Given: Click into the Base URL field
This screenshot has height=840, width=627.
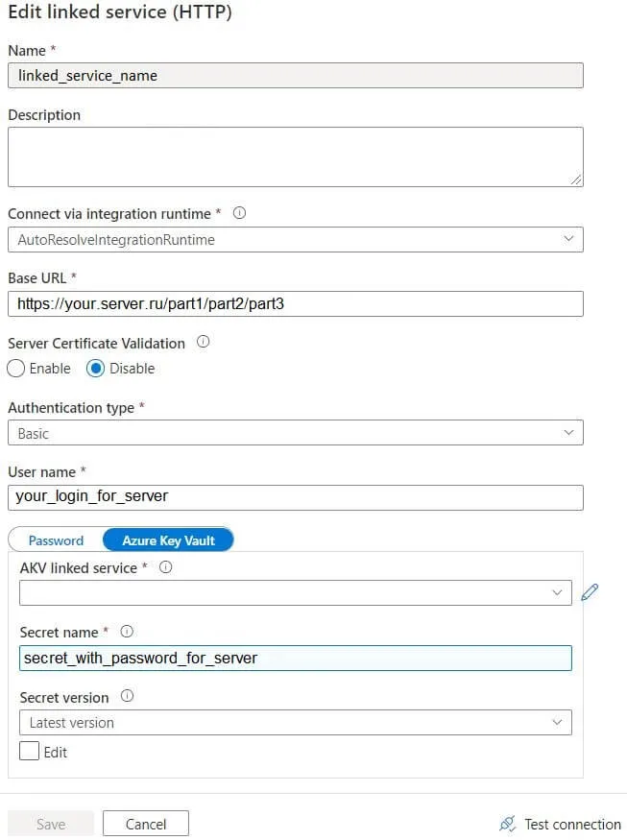Looking at the screenshot, I should [x=295, y=304].
